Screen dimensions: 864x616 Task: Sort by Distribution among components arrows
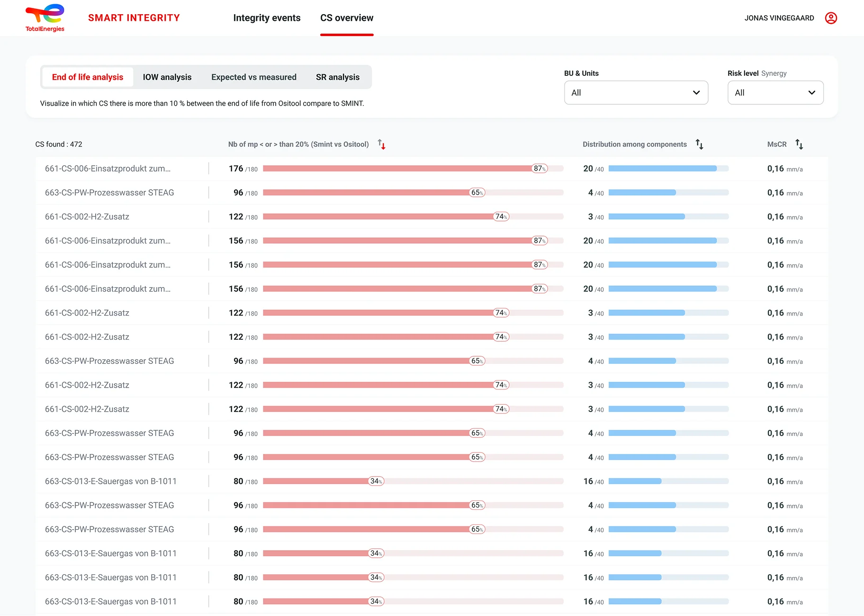point(699,144)
